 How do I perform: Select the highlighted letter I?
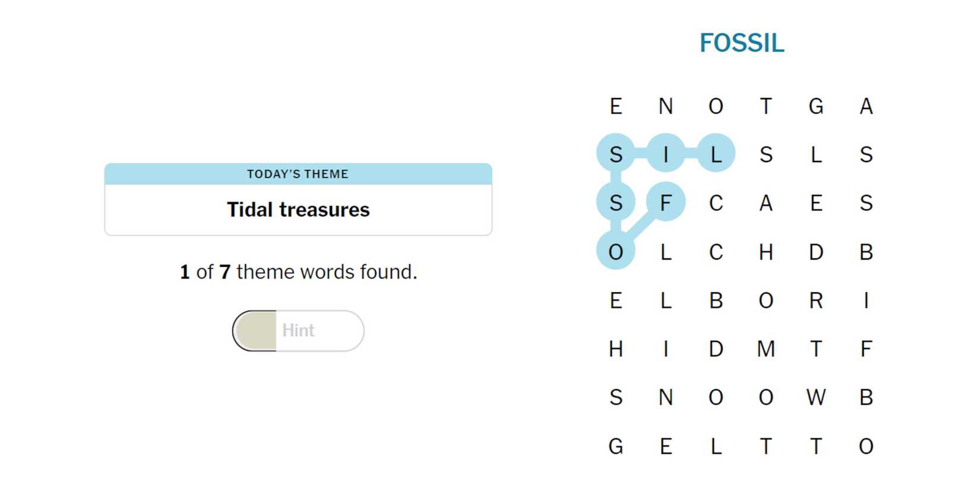click(666, 154)
